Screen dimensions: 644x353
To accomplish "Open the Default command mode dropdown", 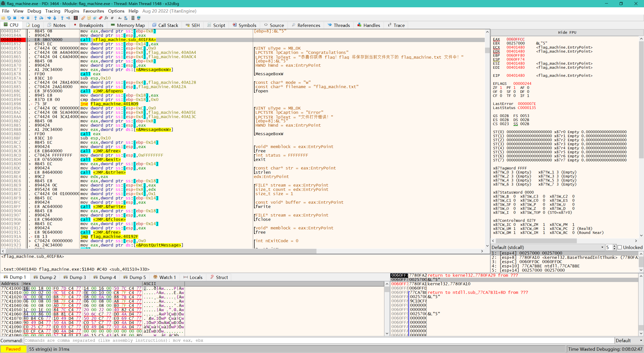I will (629, 341).
